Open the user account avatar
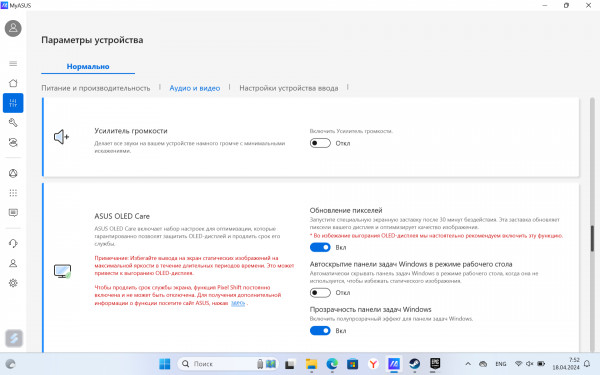The height and width of the screenshot is (375, 600). tap(13, 28)
